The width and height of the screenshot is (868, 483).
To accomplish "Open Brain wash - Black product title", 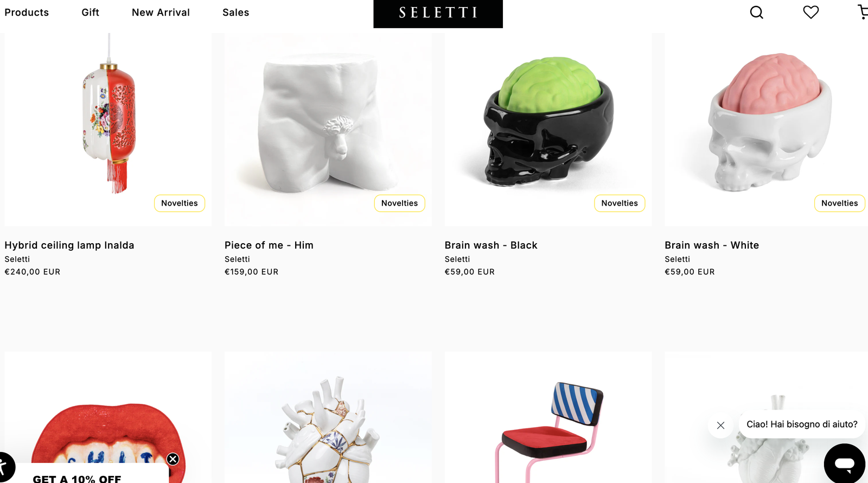I will point(491,245).
